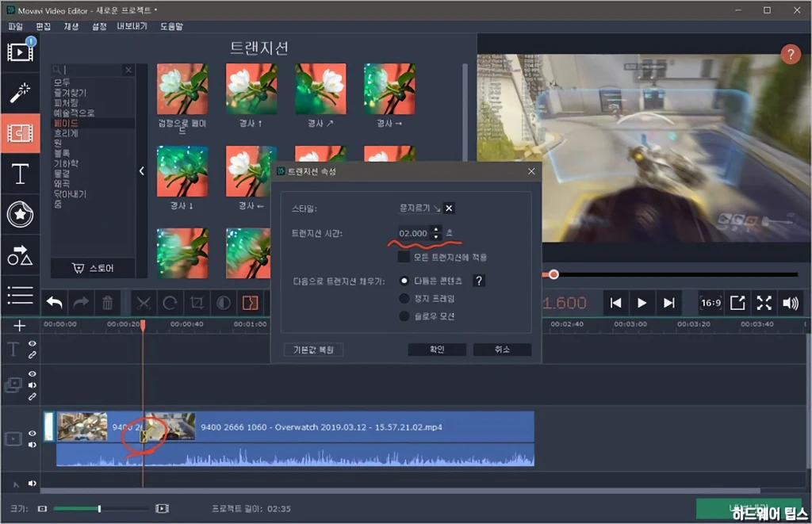Toggle overlay track visibility eye
This screenshot has height=524, width=812.
32,374
